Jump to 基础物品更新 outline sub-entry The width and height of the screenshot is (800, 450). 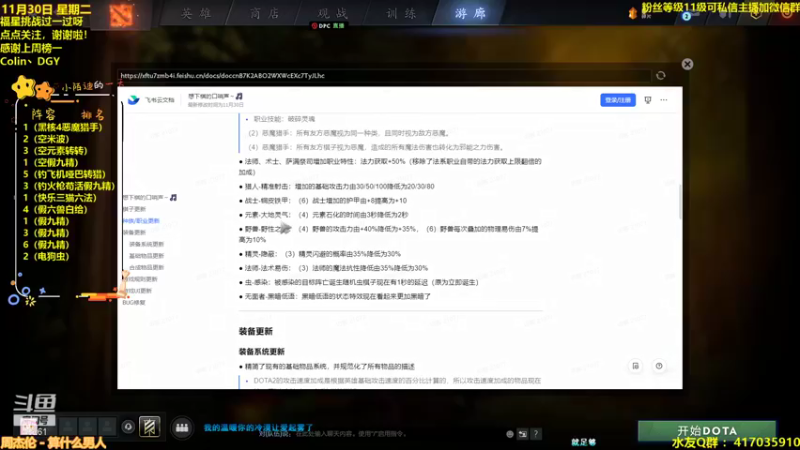(146, 256)
